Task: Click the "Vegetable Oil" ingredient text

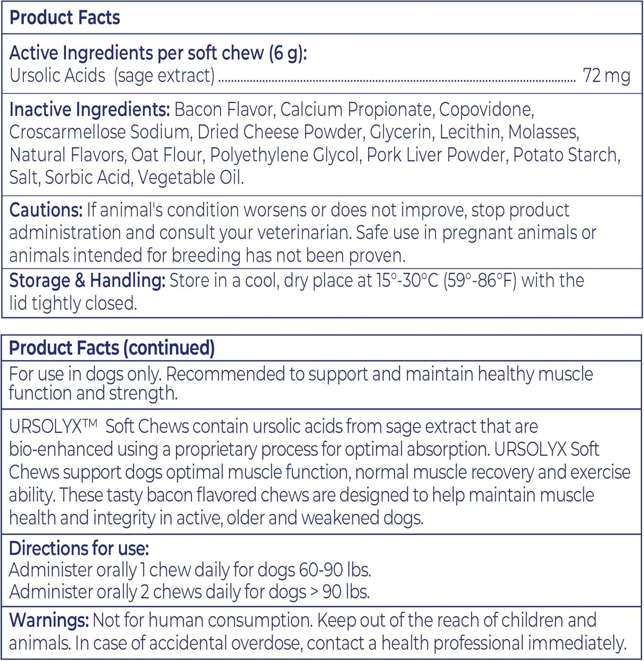Action: (190, 178)
